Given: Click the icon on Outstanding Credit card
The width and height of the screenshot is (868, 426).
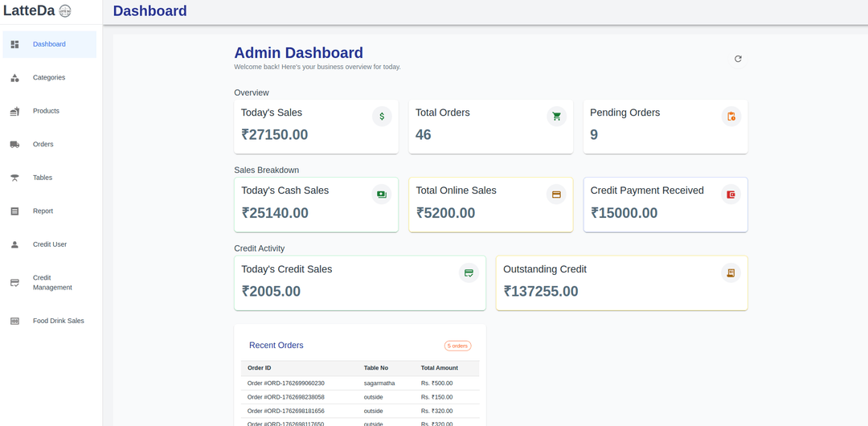Looking at the screenshot, I should [731, 273].
